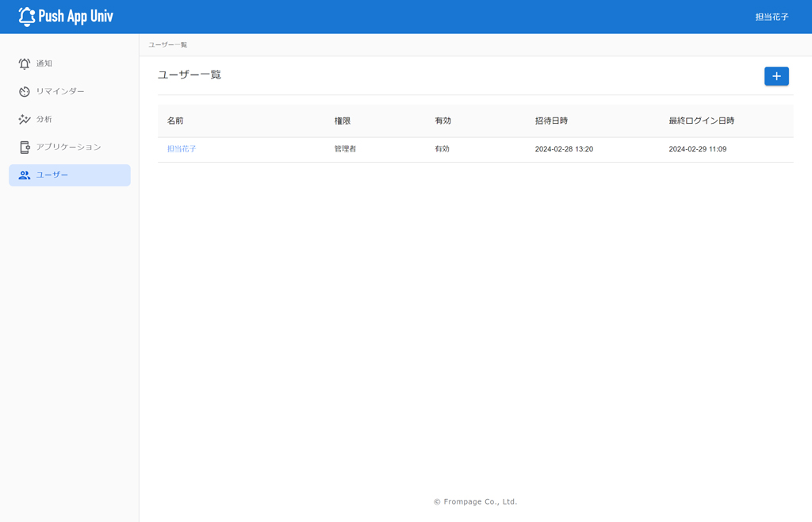812x522 pixels.
Task: Click the 分析 sparkline icon
Action: (25, 120)
